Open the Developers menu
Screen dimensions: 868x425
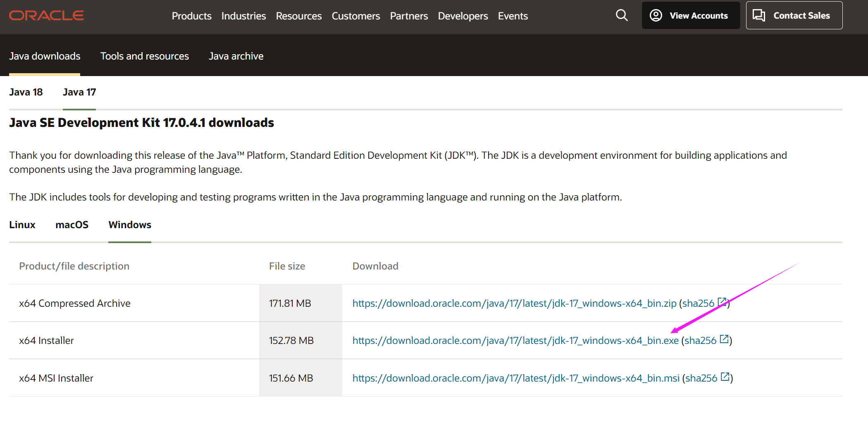point(463,16)
